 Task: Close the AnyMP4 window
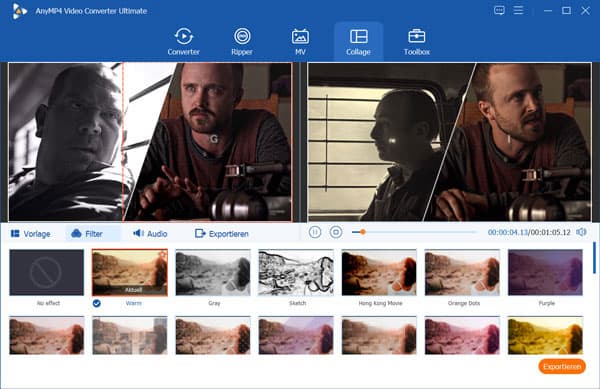tap(585, 11)
